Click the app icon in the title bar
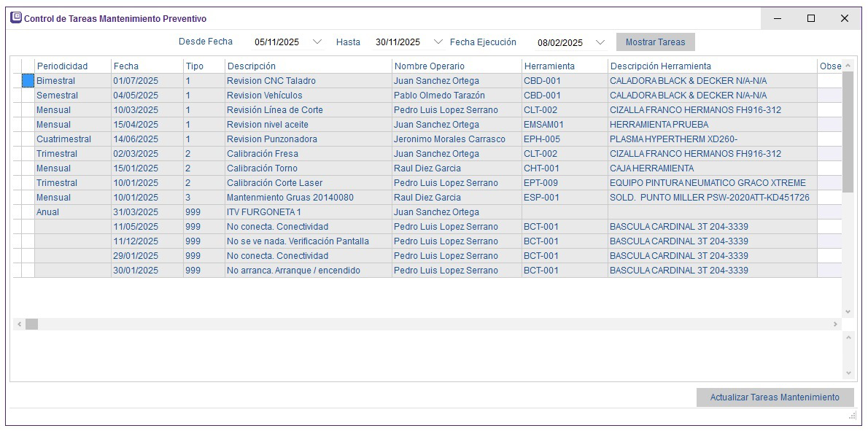868x431 pixels. [15, 18]
